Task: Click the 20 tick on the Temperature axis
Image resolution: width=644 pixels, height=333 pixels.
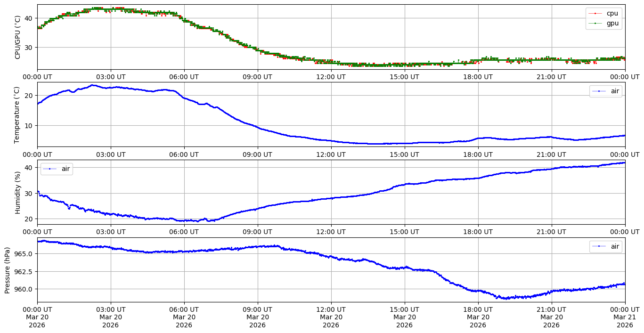Action: pos(28,95)
